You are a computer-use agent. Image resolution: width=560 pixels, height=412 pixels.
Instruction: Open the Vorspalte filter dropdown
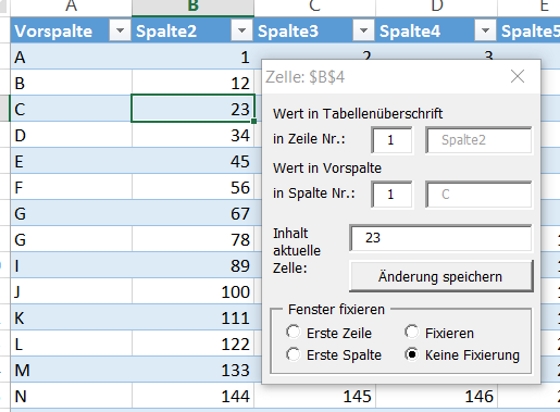click(120, 31)
